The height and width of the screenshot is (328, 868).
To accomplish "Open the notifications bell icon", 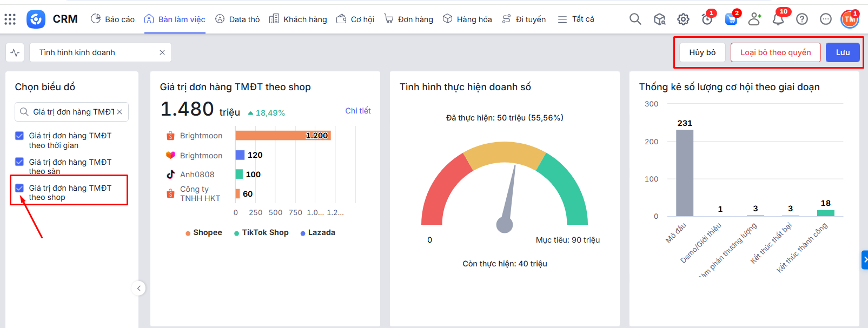I will (778, 19).
